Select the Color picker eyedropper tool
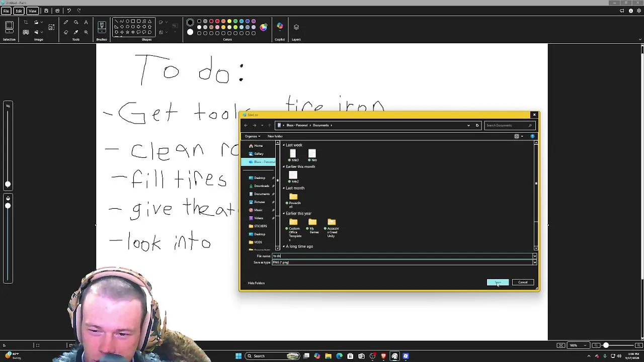This screenshot has width=644, height=362. (x=76, y=32)
